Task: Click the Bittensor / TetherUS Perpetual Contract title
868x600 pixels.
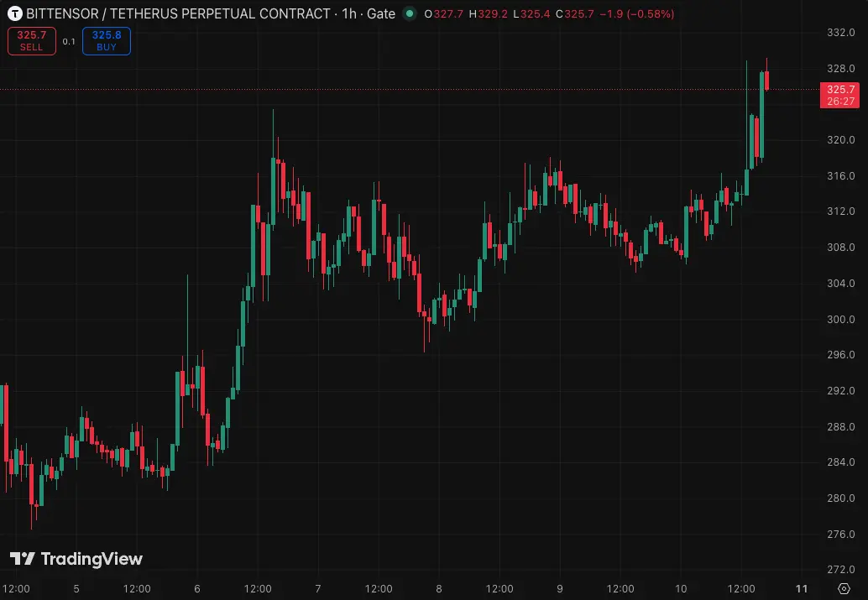Action: click(x=178, y=13)
